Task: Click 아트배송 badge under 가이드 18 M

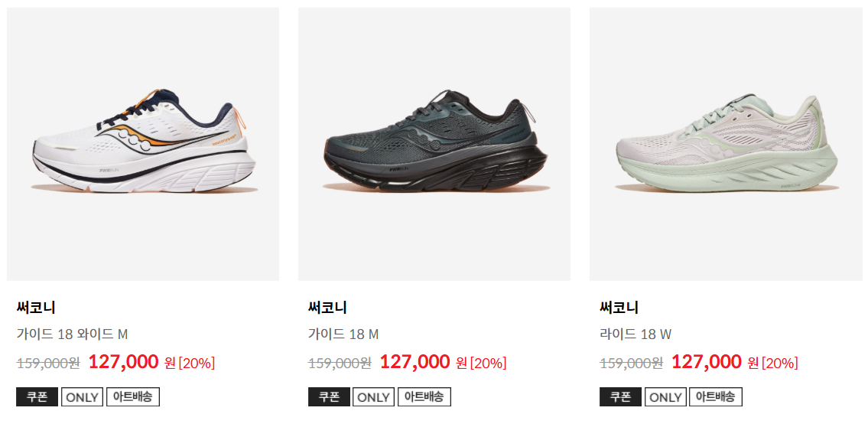Action: tap(424, 397)
